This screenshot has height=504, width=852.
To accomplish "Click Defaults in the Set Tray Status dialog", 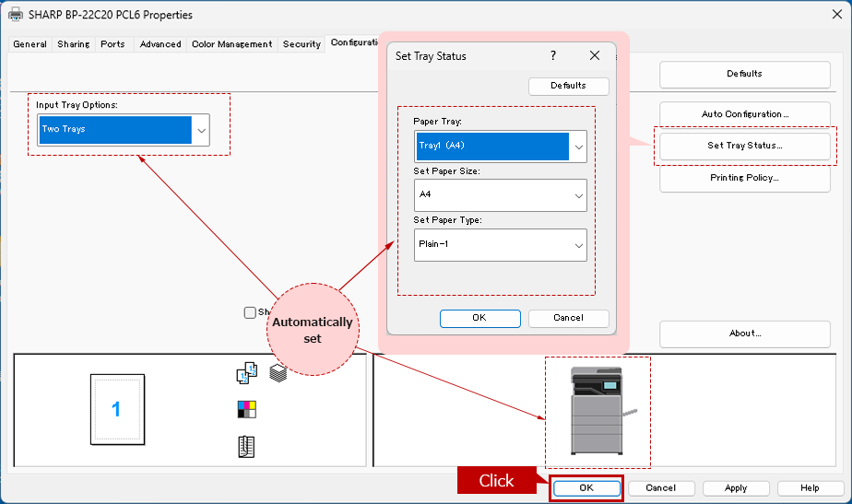I will tap(568, 86).
